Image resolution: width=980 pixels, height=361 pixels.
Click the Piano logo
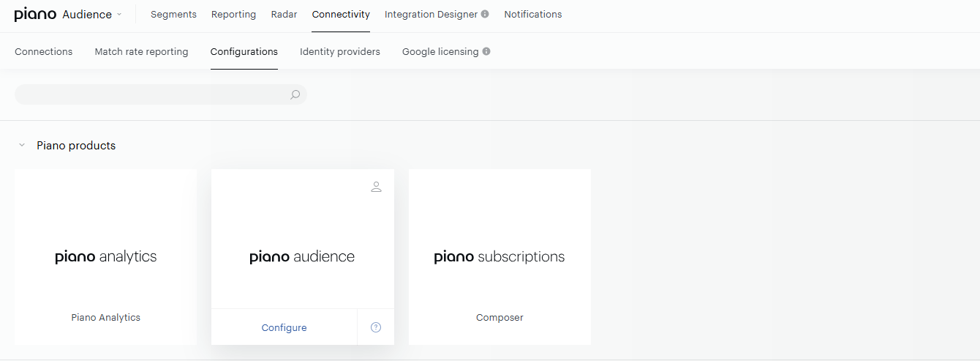coord(35,15)
